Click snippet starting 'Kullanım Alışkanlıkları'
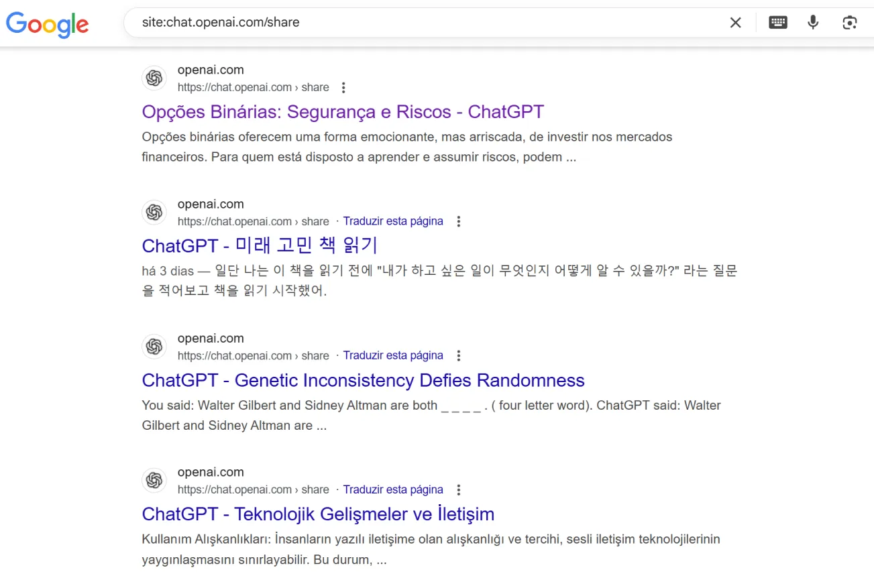 [431, 549]
